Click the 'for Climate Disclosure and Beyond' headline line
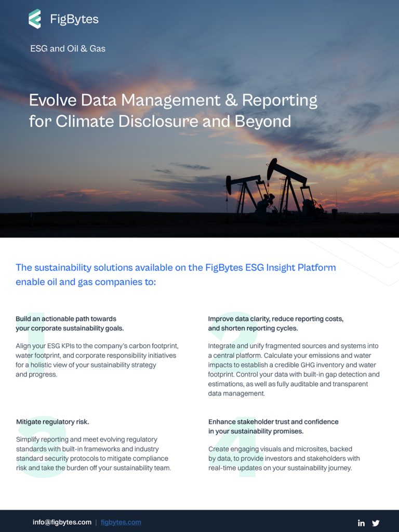This screenshot has height=532, width=399. [x=160, y=122]
